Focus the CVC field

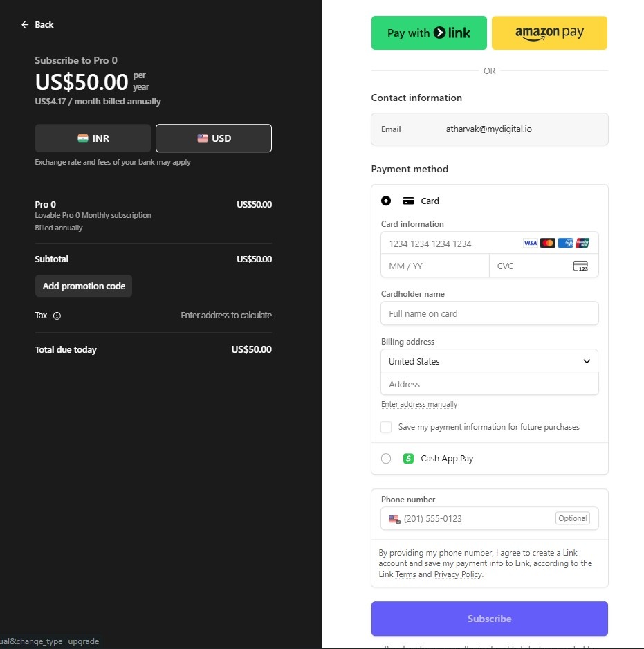point(544,266)
